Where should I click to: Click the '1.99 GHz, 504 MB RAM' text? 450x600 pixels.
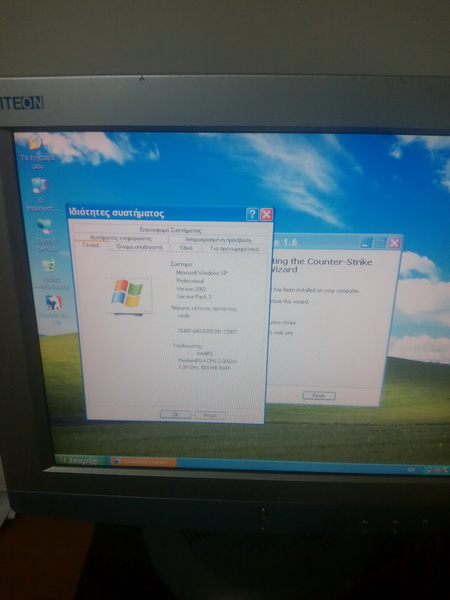pos(204,368)
